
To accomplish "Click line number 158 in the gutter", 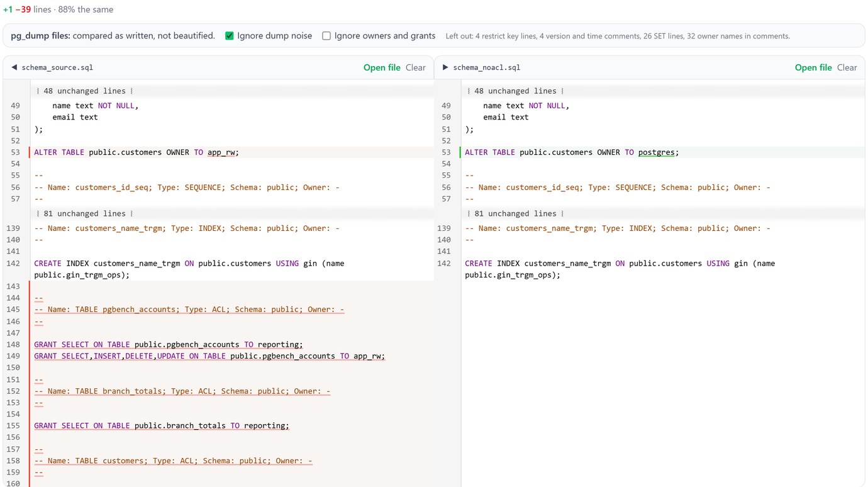I will click(x=13, y=461).
